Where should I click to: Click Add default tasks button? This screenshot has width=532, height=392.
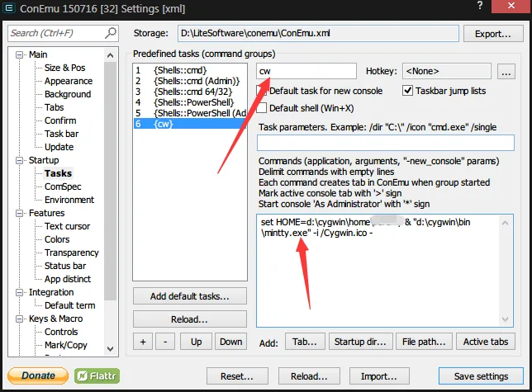pos(190,296)
